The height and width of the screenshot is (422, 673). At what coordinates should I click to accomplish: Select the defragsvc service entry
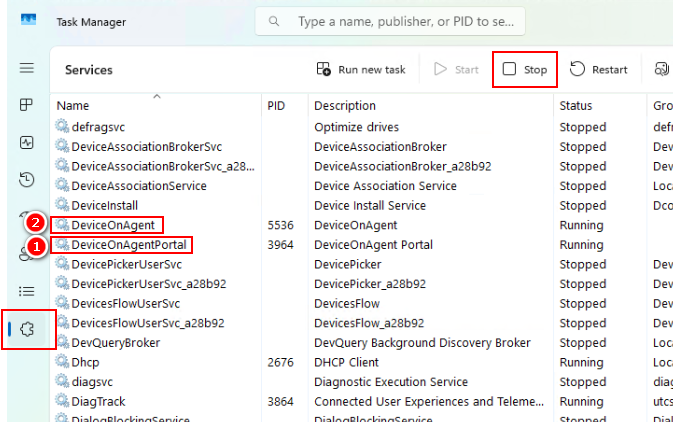tap(96, 127)
